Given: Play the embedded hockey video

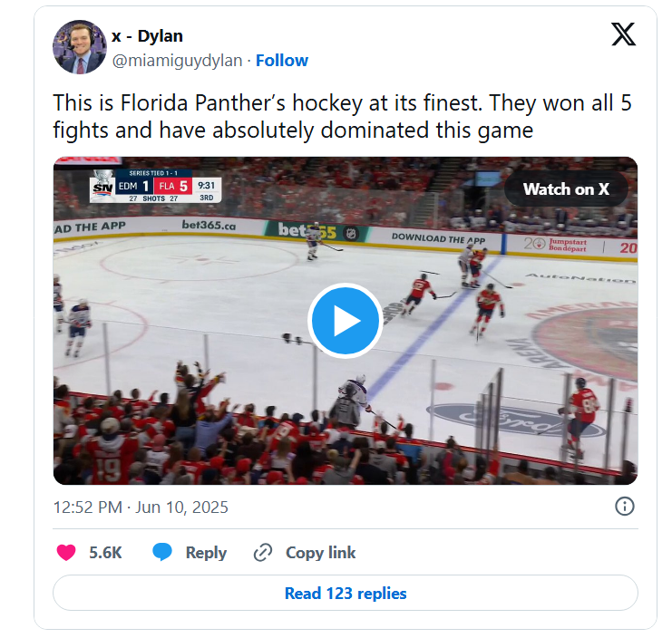Looking at the screenshot, I should tap(346, 321).
